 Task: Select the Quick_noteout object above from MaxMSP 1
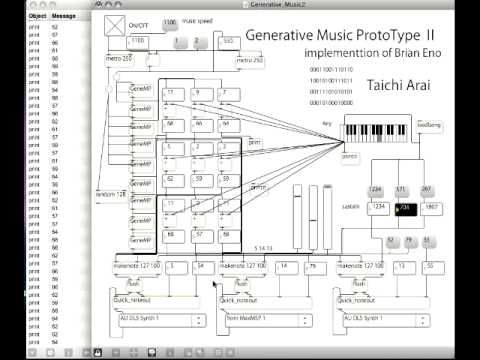(x=265, y=302)
